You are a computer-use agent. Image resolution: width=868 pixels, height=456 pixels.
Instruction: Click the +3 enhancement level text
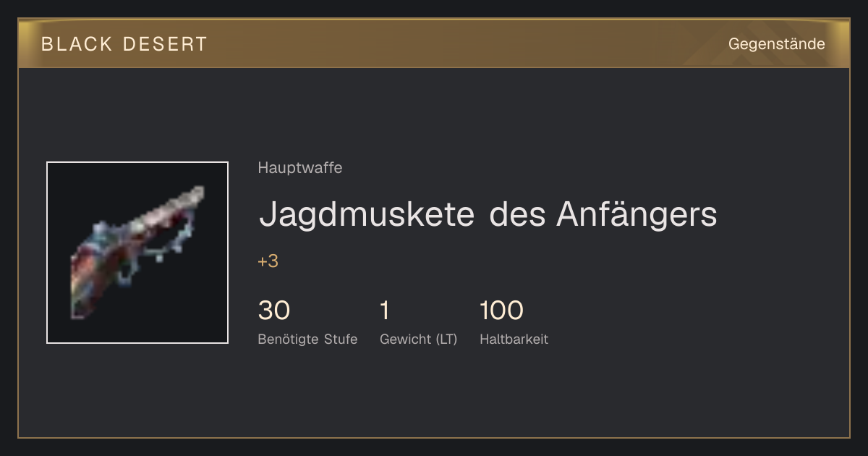268,261
